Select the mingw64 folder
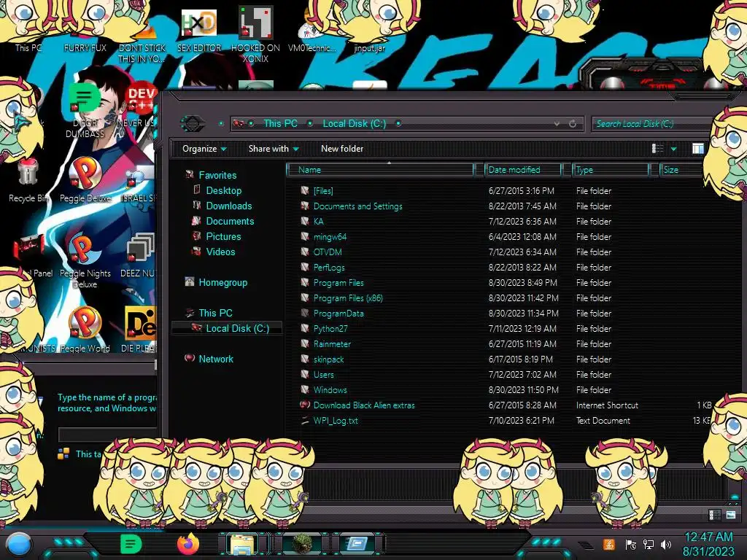 330,237
